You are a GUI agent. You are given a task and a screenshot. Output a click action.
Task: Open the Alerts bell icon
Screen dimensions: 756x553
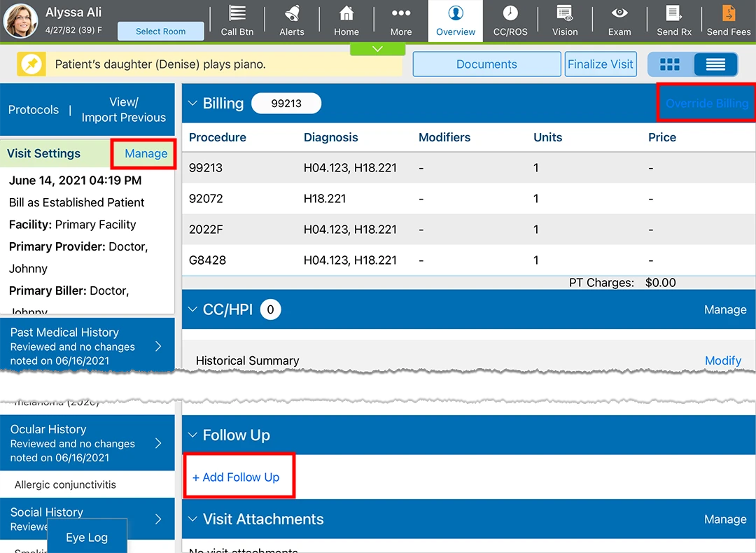292,15
